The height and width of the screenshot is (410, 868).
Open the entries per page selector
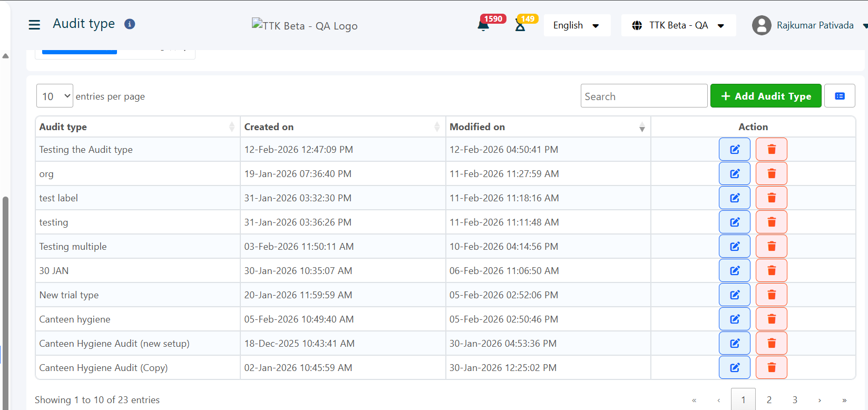(x=55, y=96)
